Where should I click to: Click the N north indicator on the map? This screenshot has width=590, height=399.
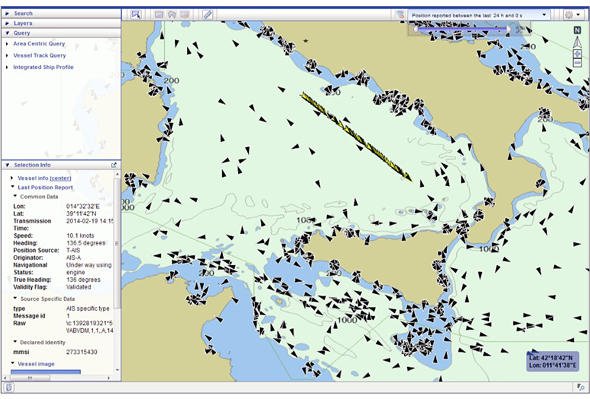tap(577, 30)
